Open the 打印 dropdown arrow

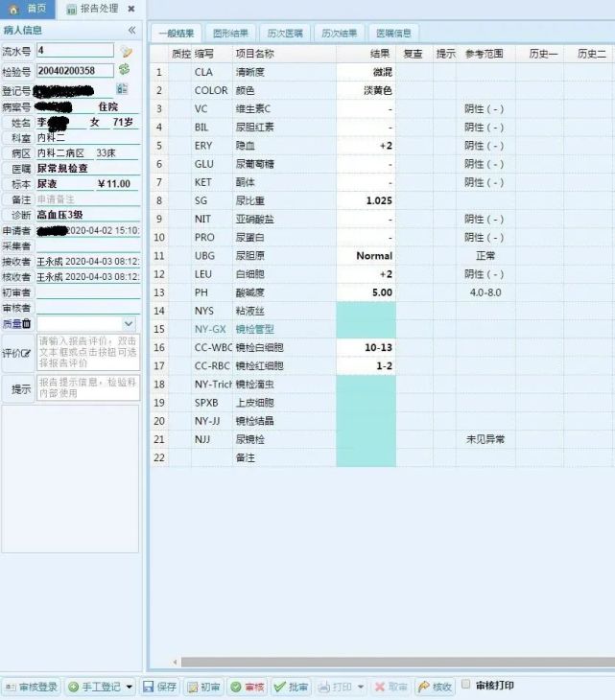click(361, 687)
